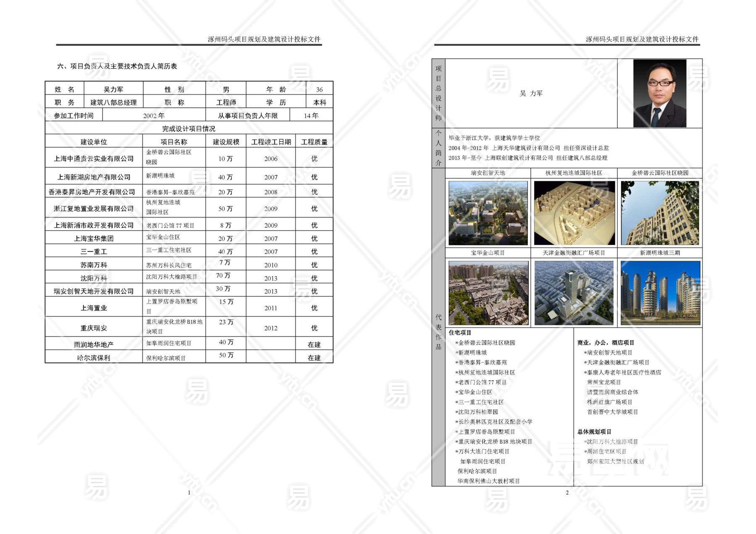Select the 完成设计项目情况 table header row
The height and width of the screenshot is (534, 756).
pyautogui.click(x=189, y=128)
